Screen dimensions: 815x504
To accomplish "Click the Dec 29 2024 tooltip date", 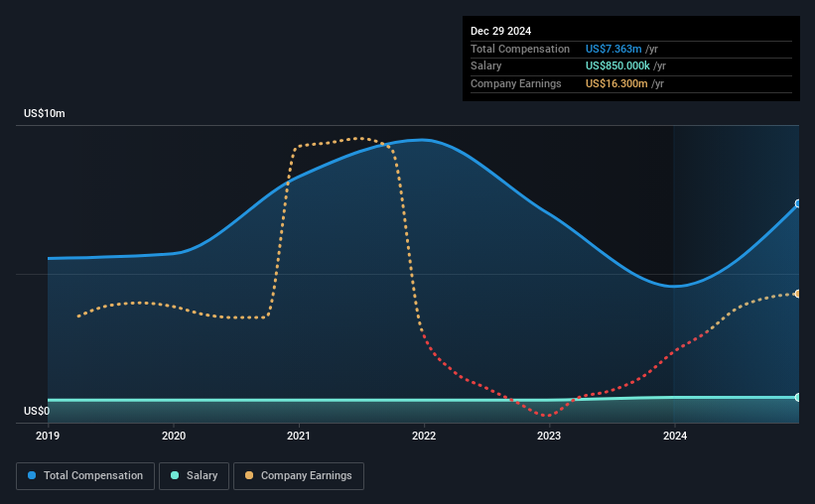I will click(x=500, y=31).
